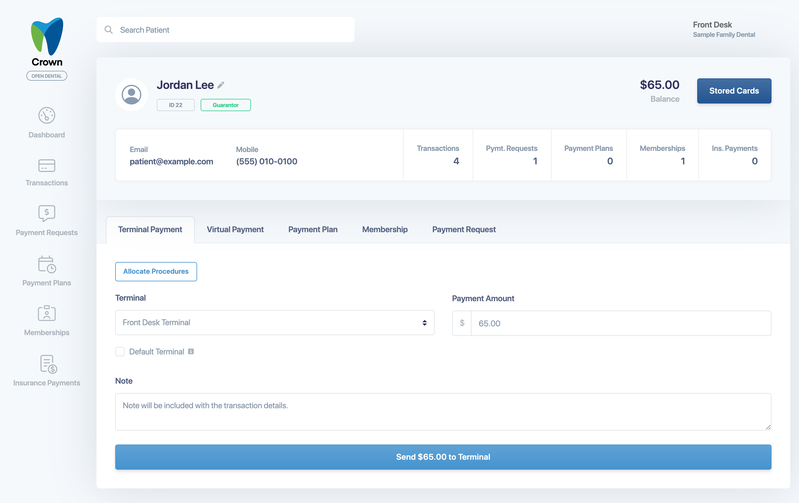Click the dollar sign prefix
Viewport: 799px width, 503px height.
[462, 323]
